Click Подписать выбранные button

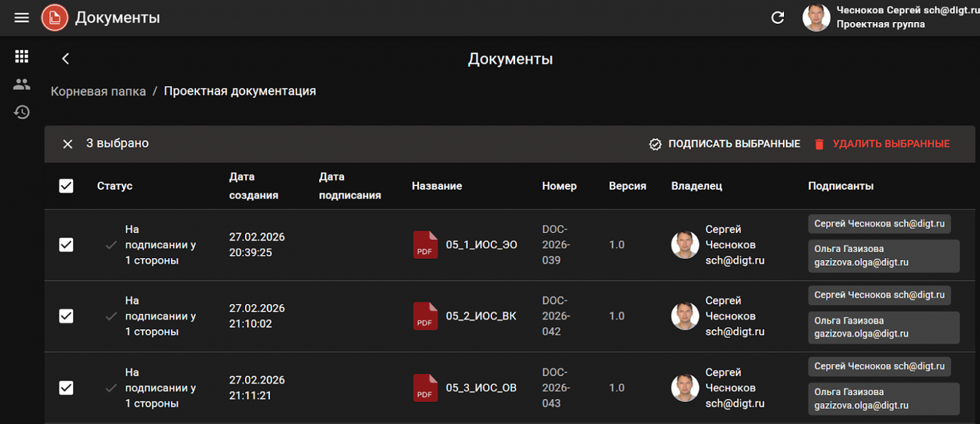click(x=725, y=144)
